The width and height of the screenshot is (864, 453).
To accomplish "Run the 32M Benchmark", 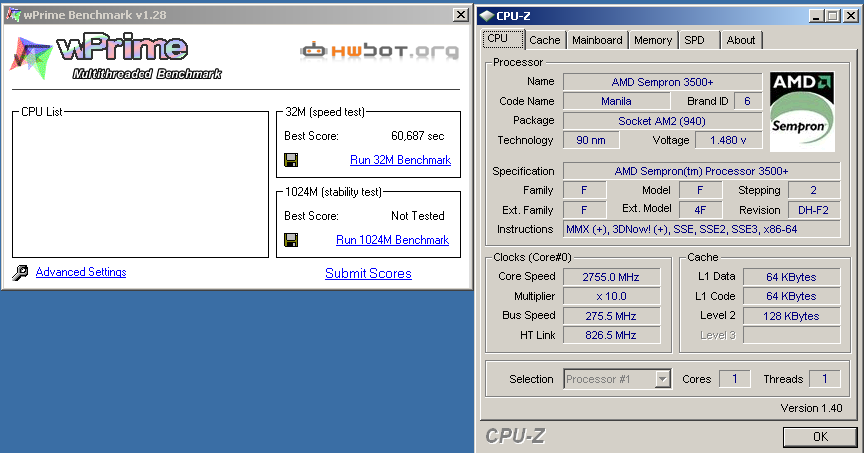I will click(x=401, y=160).
